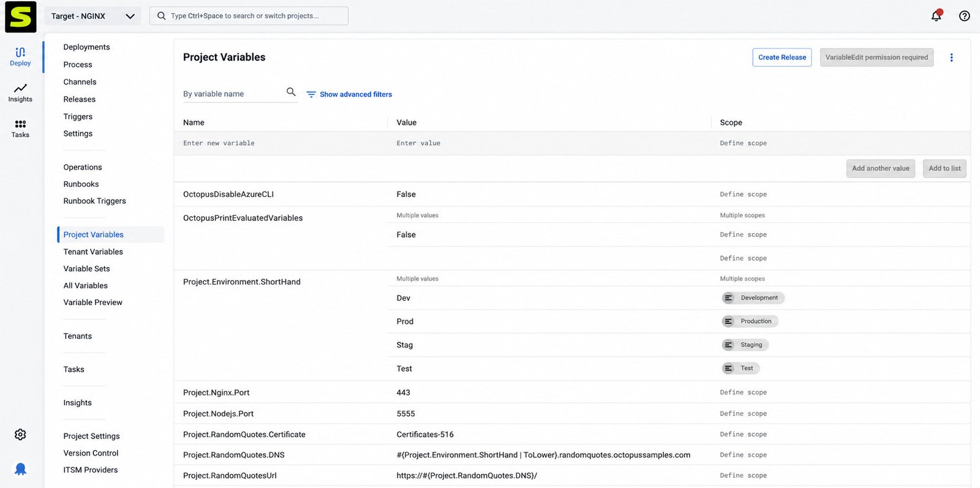The height and width of the screenshot is (488, 980).
Task: Open Version Control menu item
Action: click(91, 453)
